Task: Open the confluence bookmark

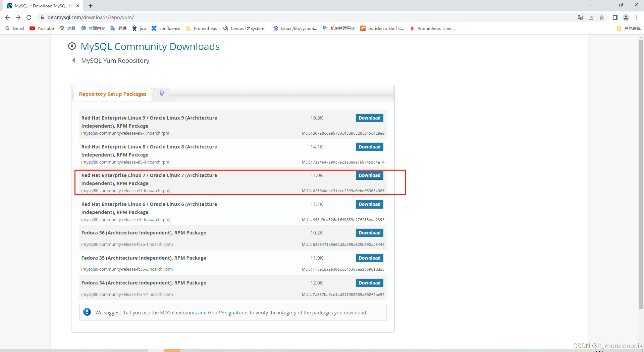Action: tap(166, 29)
